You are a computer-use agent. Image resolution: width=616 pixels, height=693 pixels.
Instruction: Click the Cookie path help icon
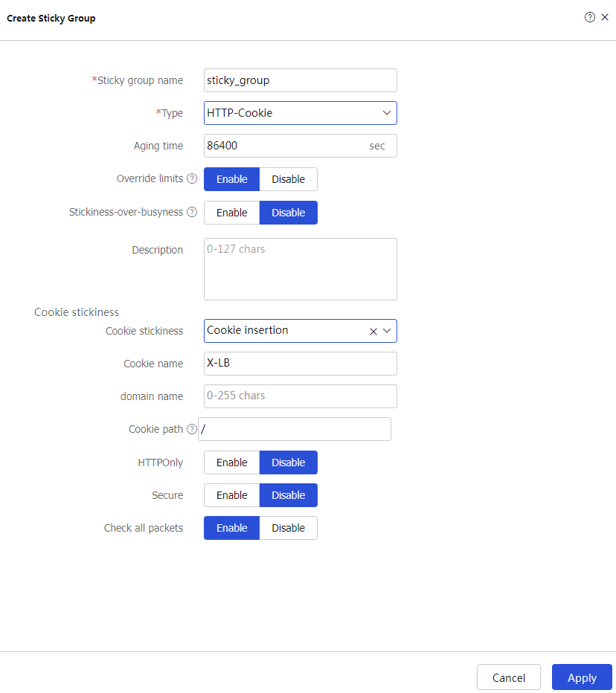pyautogui.click(x=192, y=429)
